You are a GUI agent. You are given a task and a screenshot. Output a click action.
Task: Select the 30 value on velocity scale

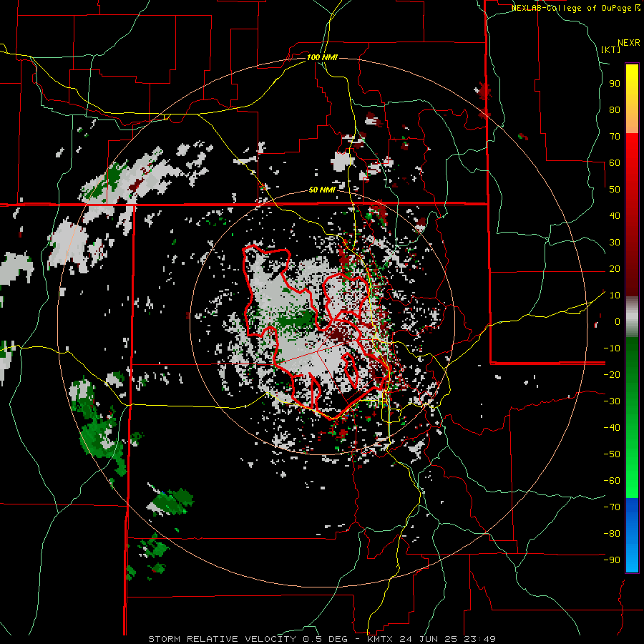pyautogui.click(x=615, y=243)
